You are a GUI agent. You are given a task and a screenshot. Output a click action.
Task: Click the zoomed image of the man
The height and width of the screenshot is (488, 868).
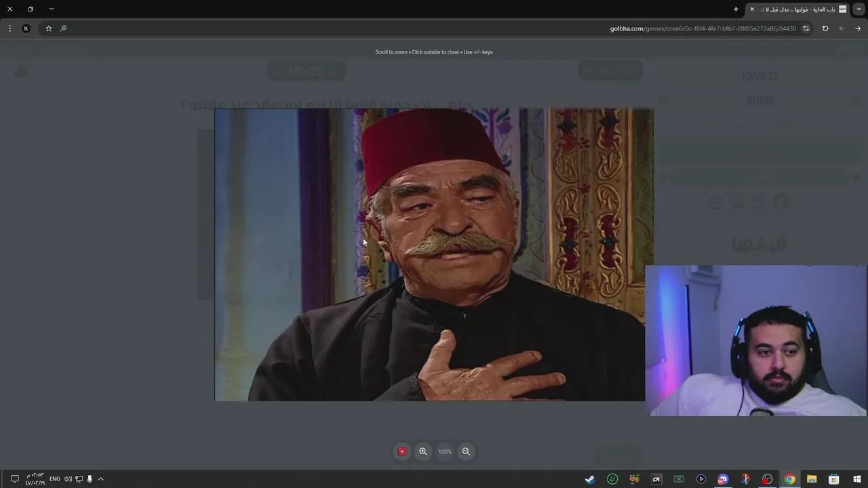[434, 255]
